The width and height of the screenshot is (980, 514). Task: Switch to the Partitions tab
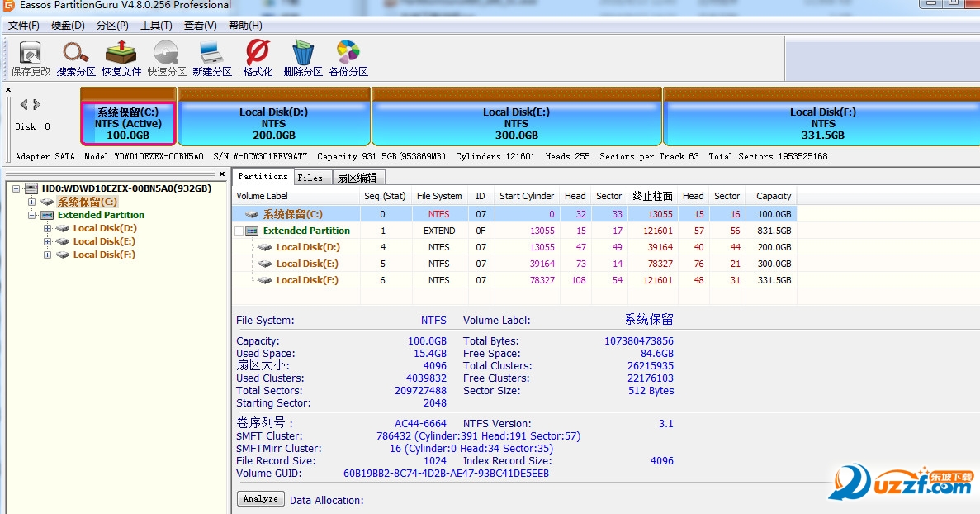tap(263, 177)
